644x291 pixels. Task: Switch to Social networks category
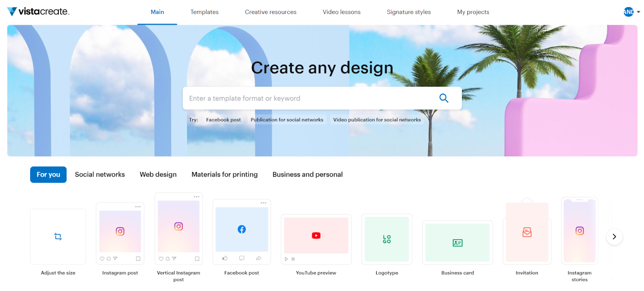100,175
